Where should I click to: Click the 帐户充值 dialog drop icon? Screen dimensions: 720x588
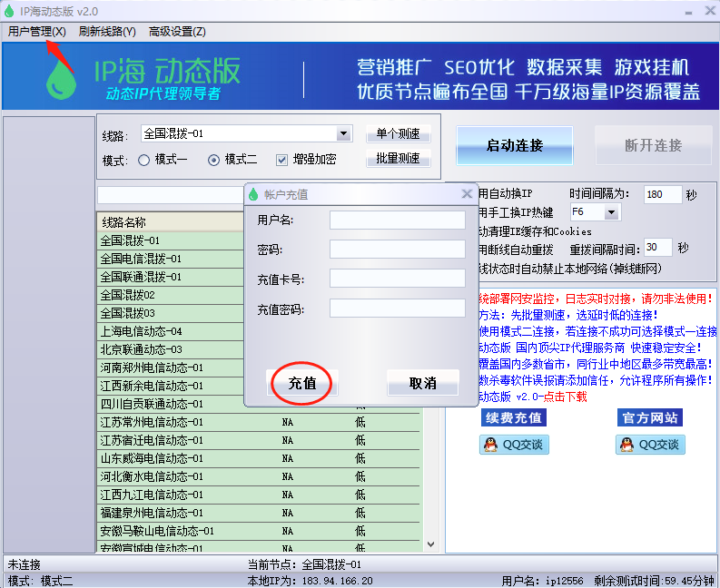[253, 194]
